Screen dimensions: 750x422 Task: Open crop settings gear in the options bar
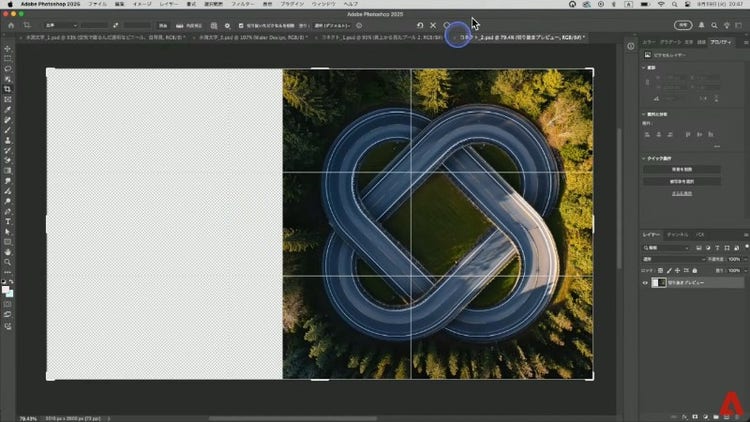point(227,25)
